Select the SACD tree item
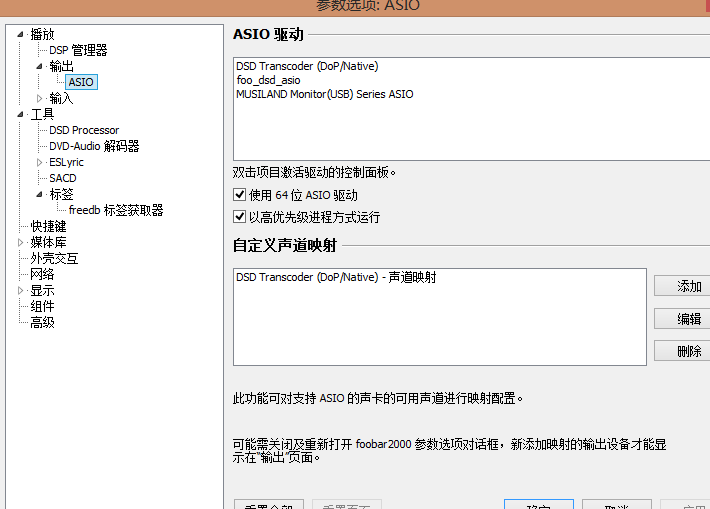This screenshot has width=710, height=509. [63, 178]
